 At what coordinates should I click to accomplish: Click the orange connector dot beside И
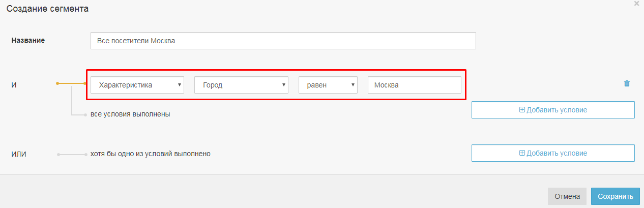pyautogui.click(x=57, y=83)
